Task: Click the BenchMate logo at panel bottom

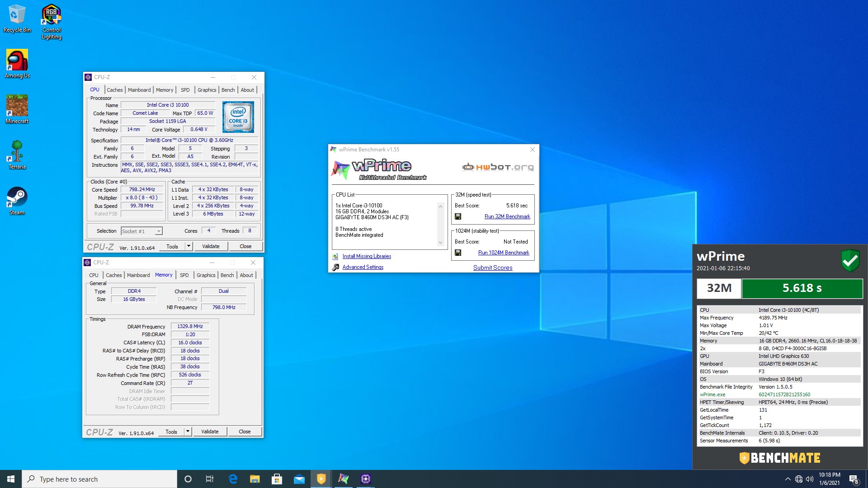Action: pyautogui.click(x=780, y=458)
